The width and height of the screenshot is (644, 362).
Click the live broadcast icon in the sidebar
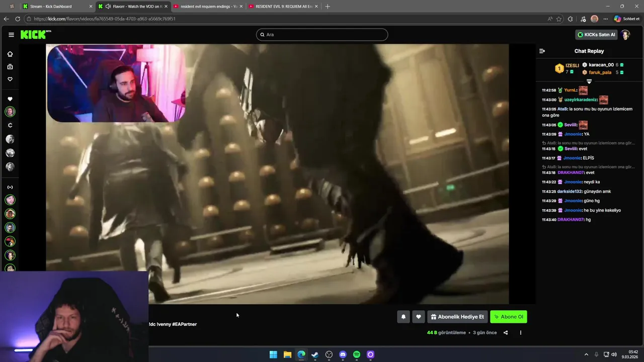tap(10, 187)
